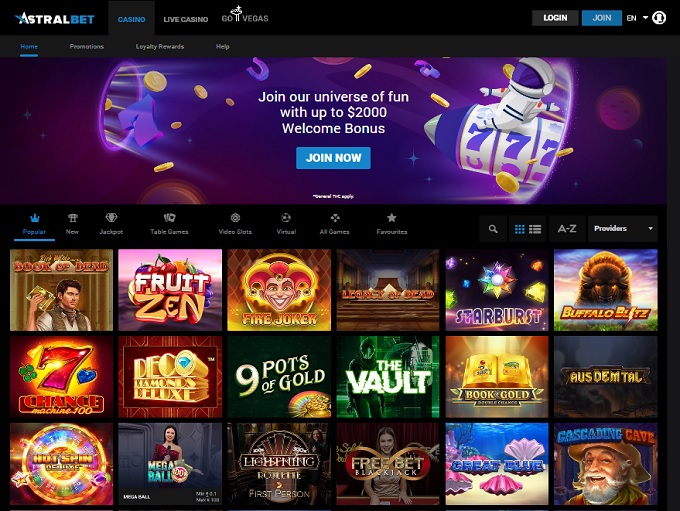Click the Login button
This screenshot has width=680, height=511.
555,18
